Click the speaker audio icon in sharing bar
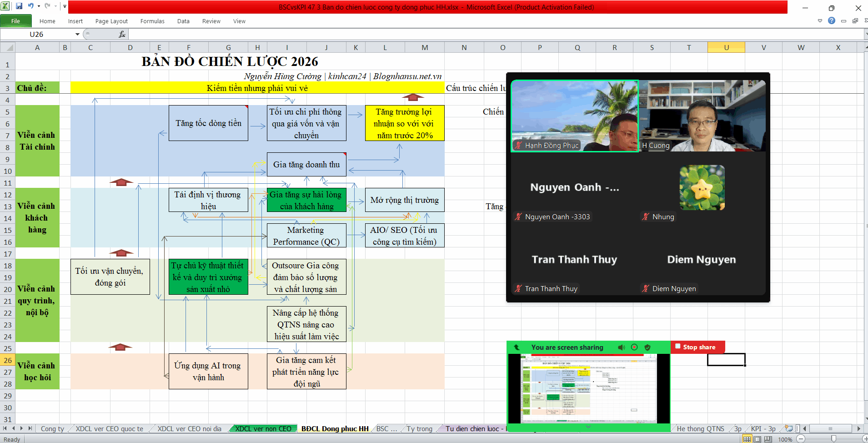Screen dimensions: 868x443 [x=621, y=347]
